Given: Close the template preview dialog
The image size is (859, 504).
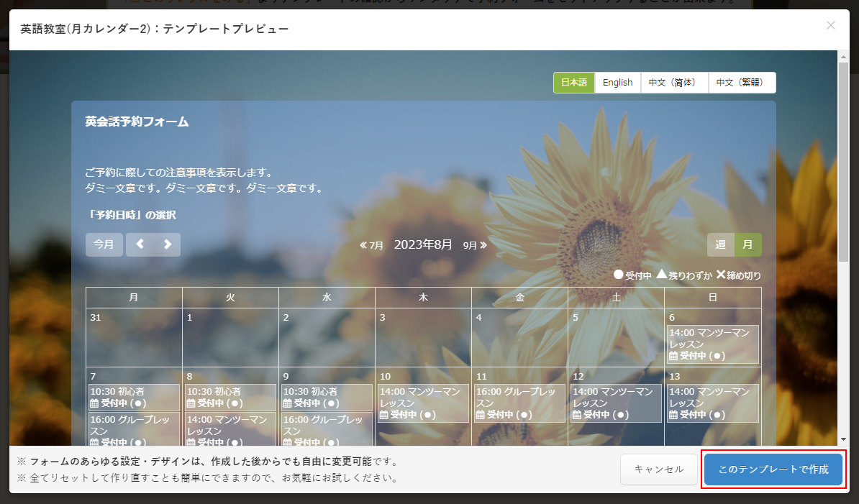Looking at the screenshot, I should tap(831, 26).
